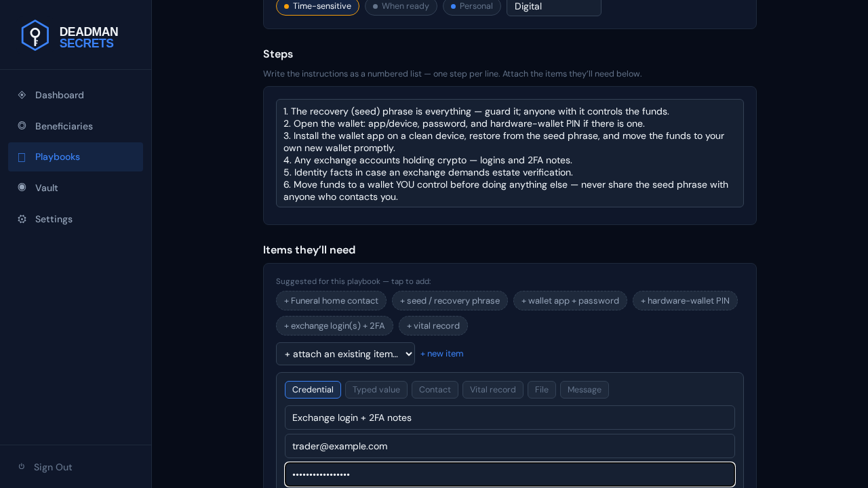
Task: Open Settings from the sidebar
Action: click(75, 219)
